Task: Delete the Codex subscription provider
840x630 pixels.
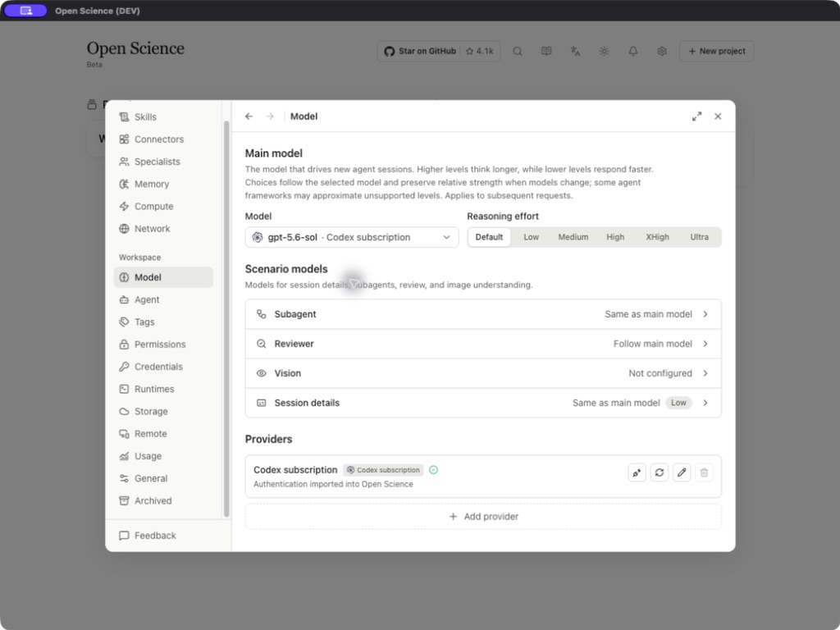Action: (x=705, y=472)
